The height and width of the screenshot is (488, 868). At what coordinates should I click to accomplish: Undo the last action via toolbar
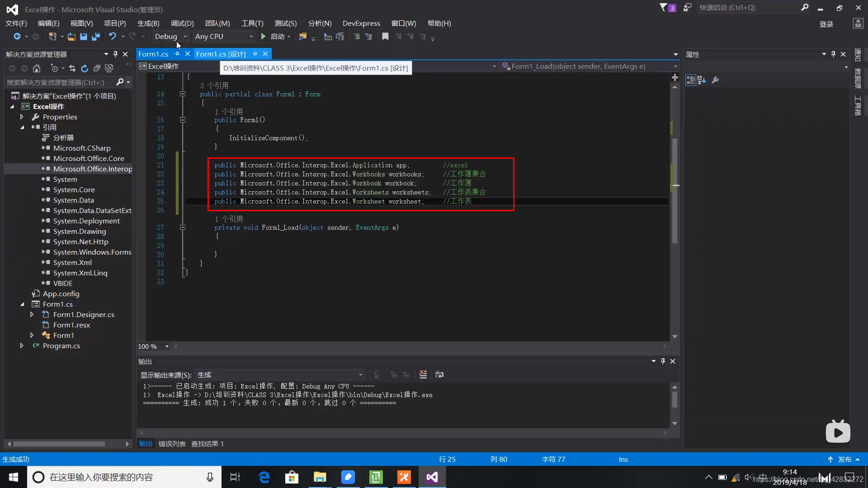(x=113, y=36)
